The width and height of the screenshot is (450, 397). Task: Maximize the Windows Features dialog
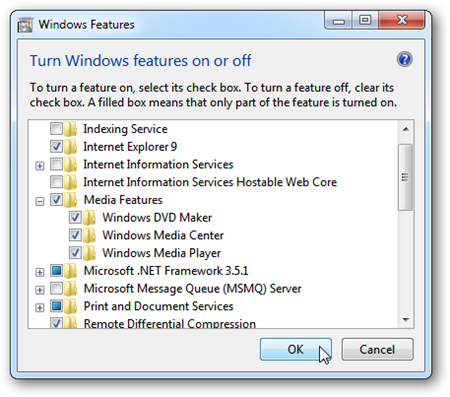[x=365, y=21]
